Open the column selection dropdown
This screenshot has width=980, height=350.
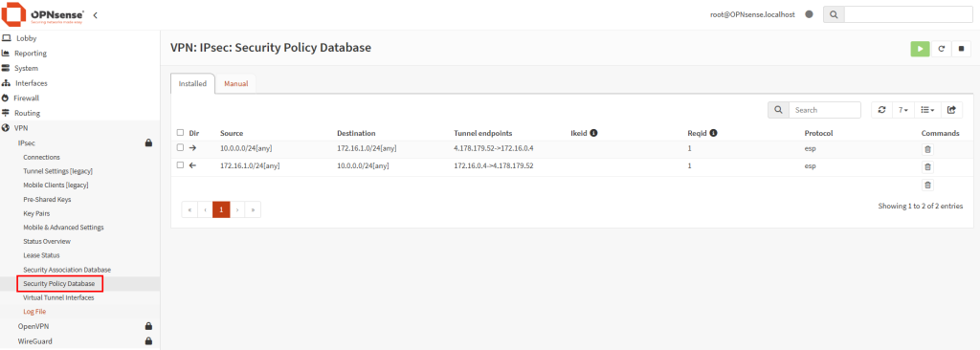click(x=927, y=110)
